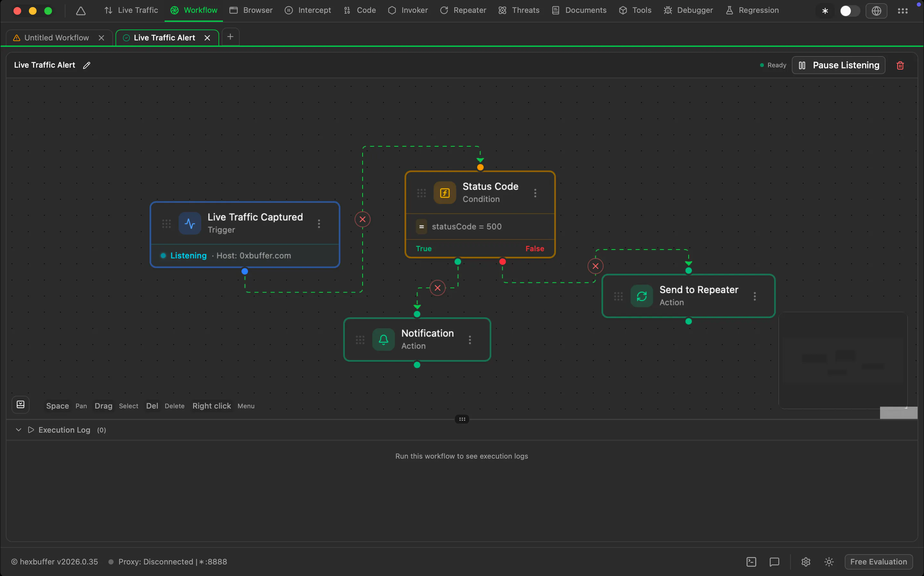Toggle keyboard shortcuts hint icon
Viewport: 924px width, 576px height.
click(21, 404)
